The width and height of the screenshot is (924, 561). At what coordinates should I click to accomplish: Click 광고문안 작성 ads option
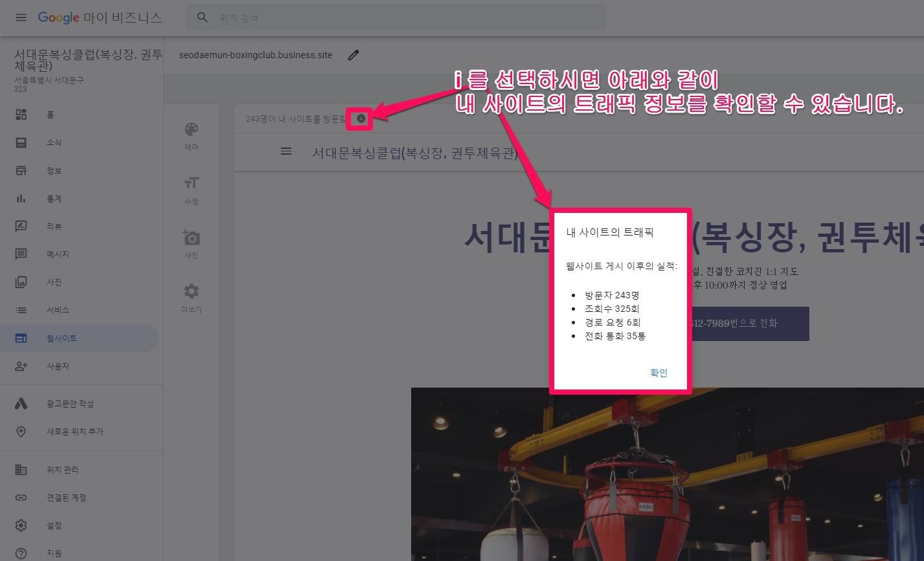(70, 404)
